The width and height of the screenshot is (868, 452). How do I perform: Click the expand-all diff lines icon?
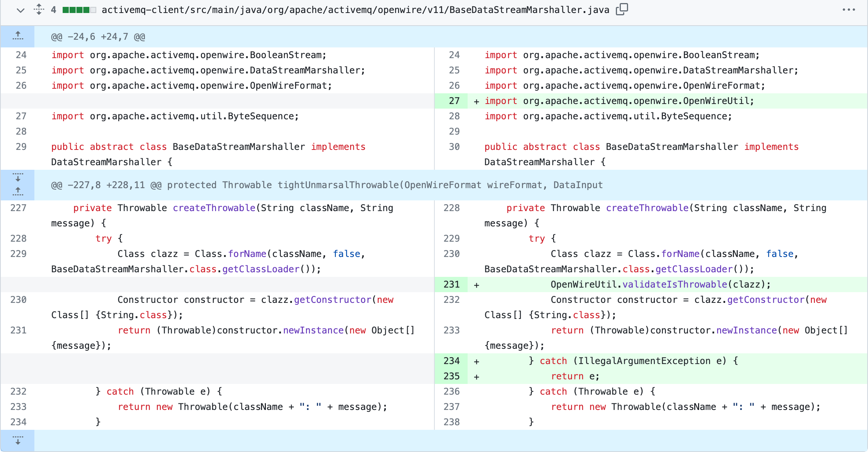(39, 9)
